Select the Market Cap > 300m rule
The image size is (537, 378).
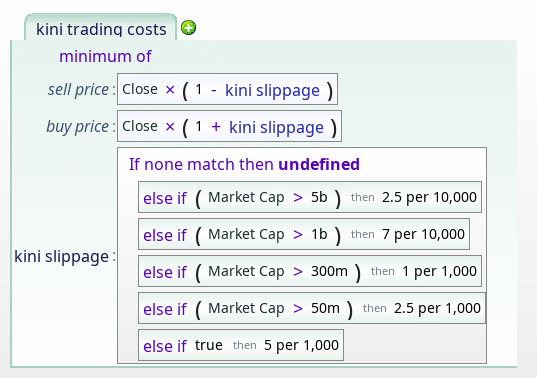point(310,271)
